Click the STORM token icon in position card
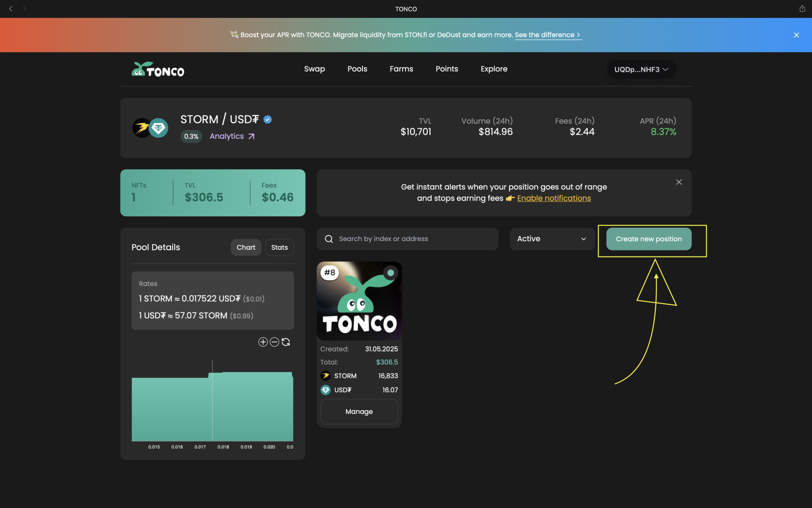The width and height of the screenshot is (812, 508). pos(326,376)
